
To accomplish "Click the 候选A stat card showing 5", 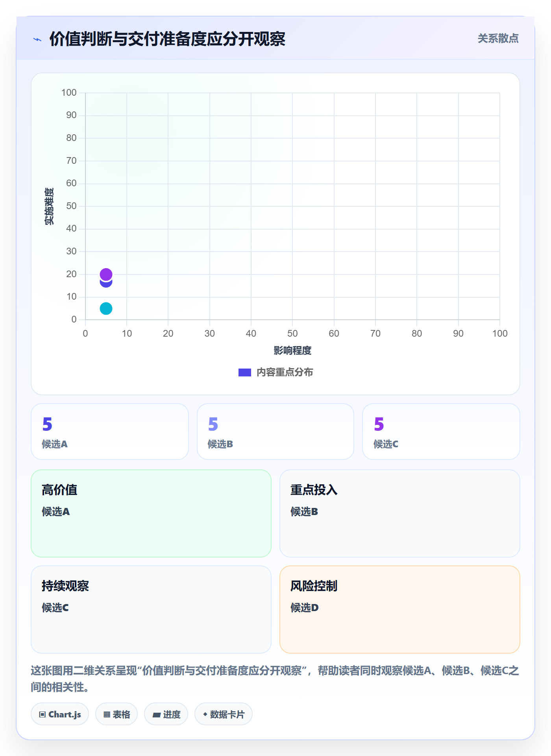I will pos(110,432).
